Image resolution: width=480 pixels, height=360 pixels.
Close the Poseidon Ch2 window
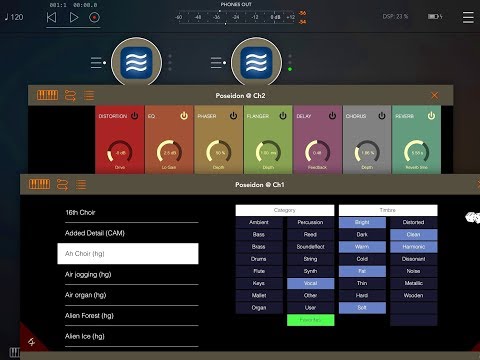(434, 96)
